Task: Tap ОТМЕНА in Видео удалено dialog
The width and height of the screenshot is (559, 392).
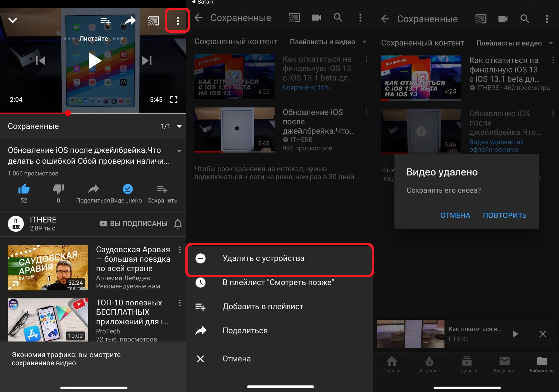Action: click(x=455, y=216)
